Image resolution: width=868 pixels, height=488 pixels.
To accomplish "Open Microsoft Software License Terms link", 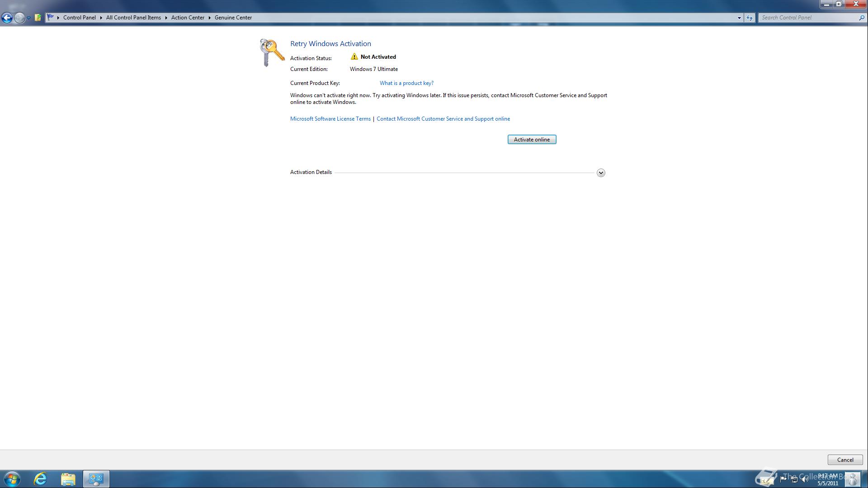I will [330, 119].
